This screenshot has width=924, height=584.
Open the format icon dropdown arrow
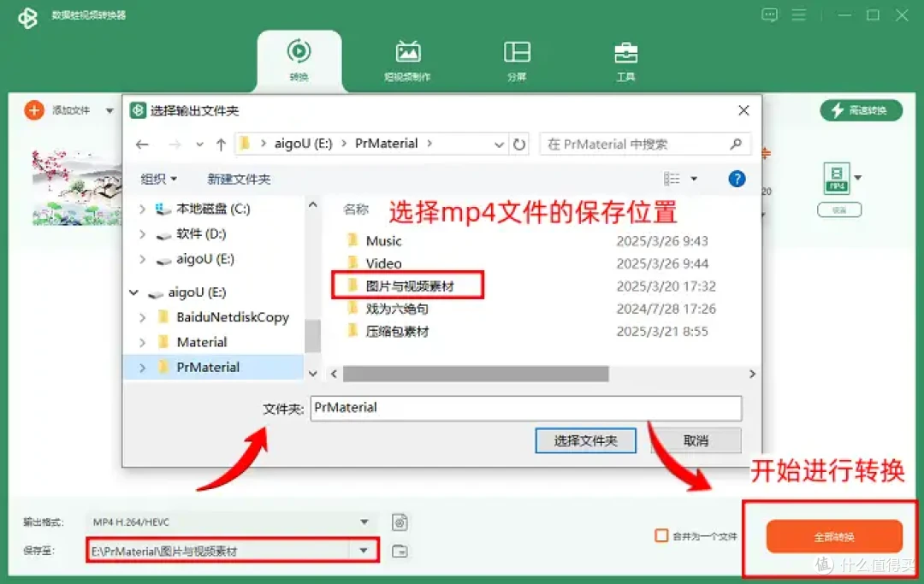pyautogui.click(x=858, y=178)
